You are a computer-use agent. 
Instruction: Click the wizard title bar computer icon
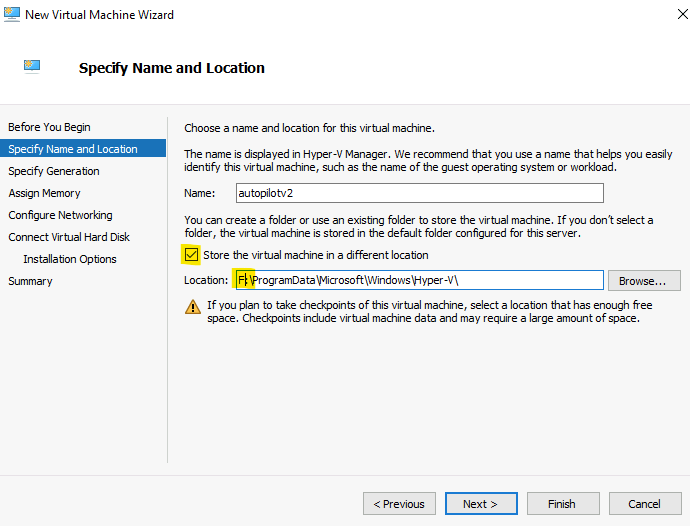coord(11,15)
